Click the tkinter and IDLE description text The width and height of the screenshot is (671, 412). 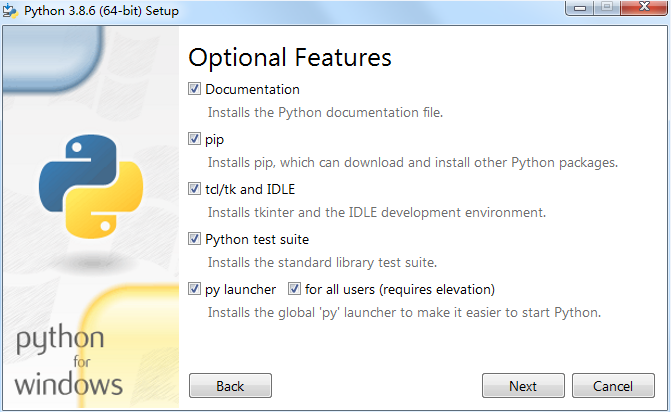376,212
